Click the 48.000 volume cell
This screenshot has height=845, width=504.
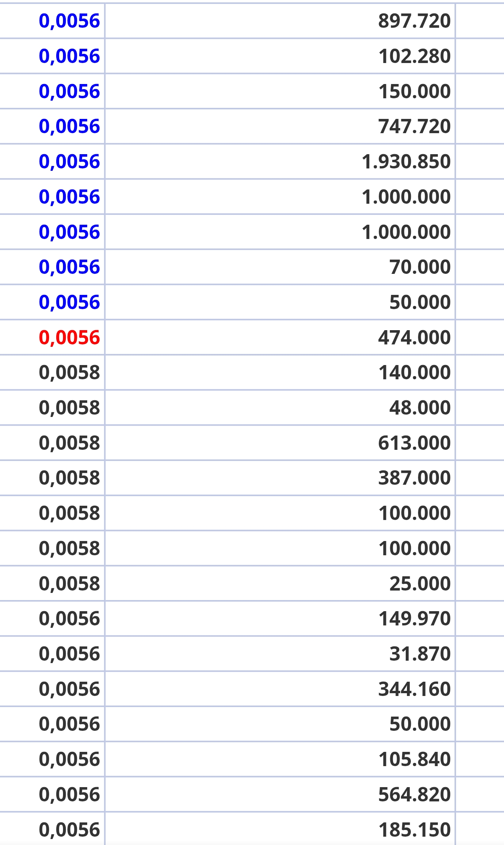click(x=280, y=408)
